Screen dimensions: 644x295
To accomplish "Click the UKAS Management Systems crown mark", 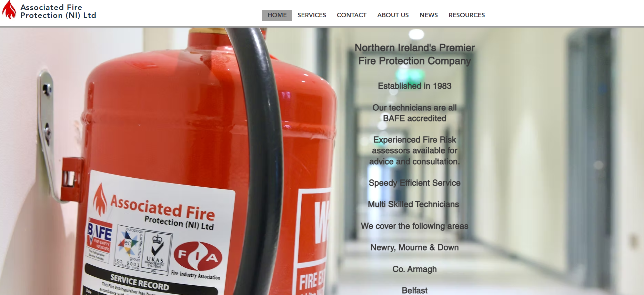I will click(x=157, y=253).
